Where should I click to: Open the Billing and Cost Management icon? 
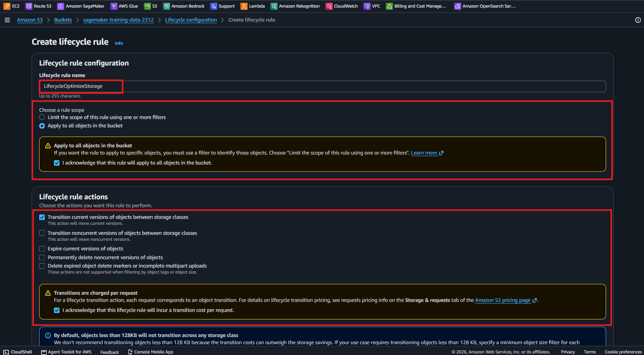389,6
